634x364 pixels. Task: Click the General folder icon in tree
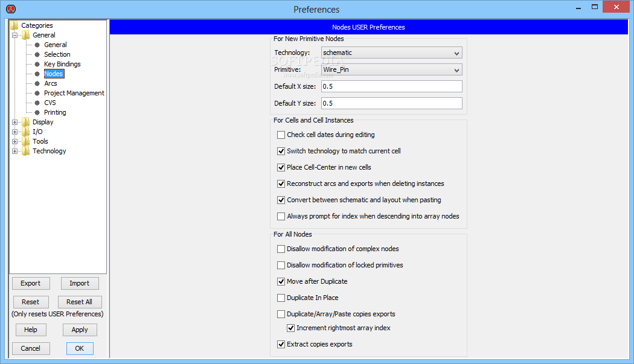pos(26,35)
